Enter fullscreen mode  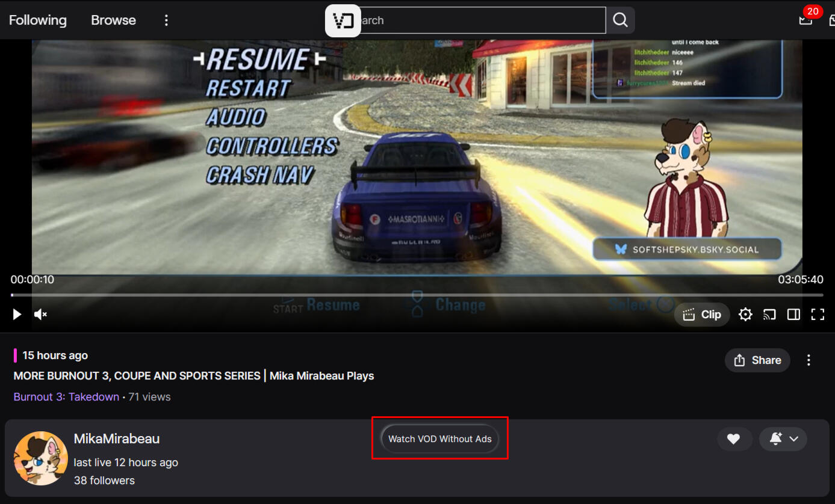(x=818, y=315)
